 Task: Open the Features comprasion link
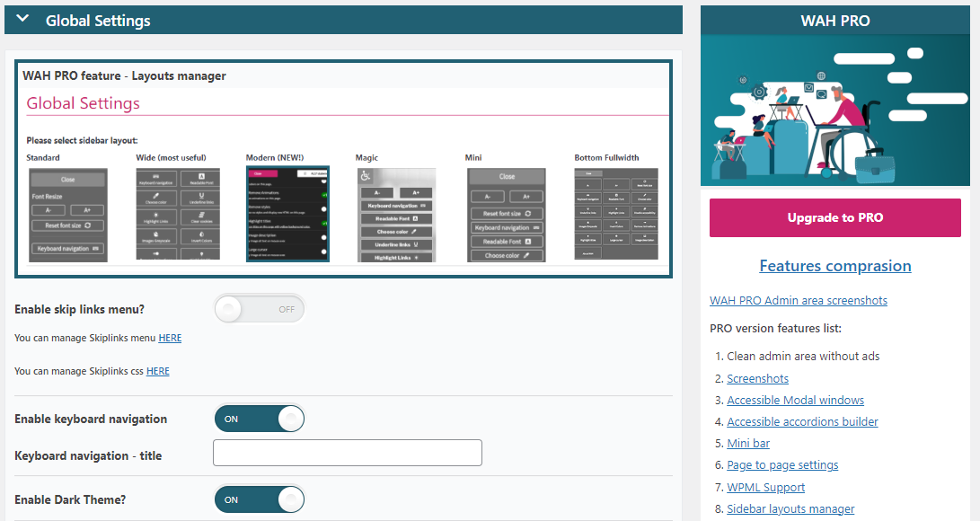point(835,266)
